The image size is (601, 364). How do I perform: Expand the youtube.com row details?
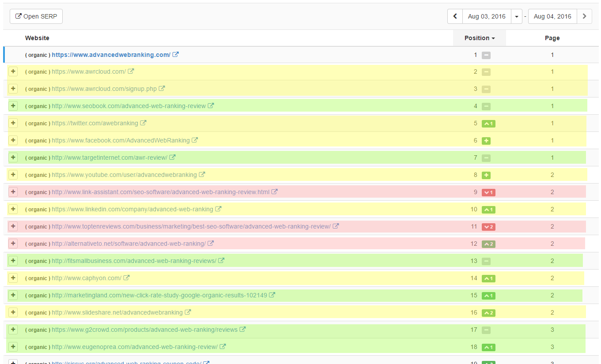pos(13,175)
